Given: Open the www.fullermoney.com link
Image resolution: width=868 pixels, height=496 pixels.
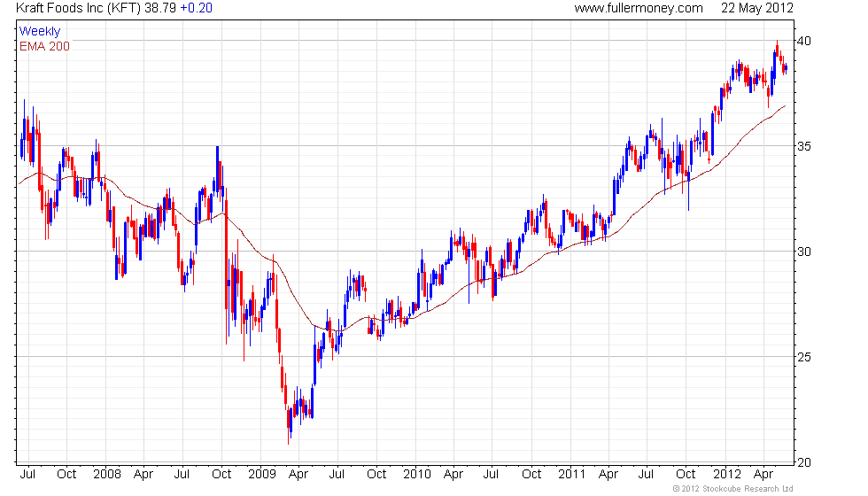Looking at the screenshot, I should tap(639, 8).
